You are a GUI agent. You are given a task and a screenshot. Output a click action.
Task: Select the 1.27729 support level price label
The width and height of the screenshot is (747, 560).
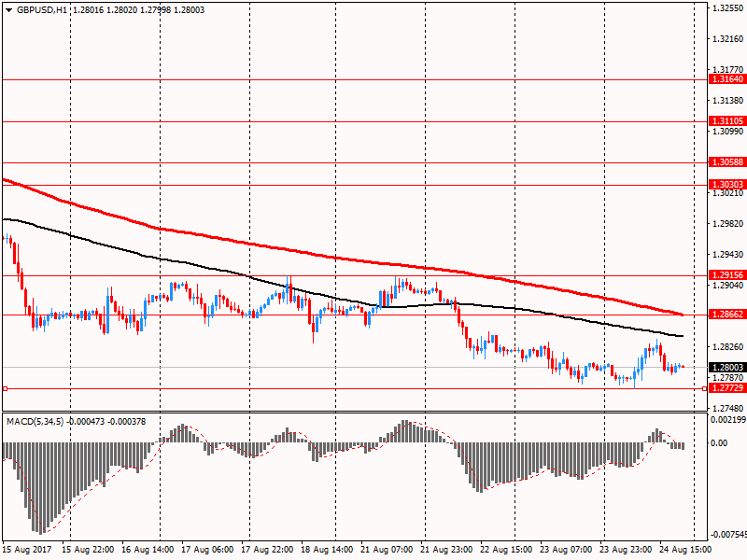(727, 388)
